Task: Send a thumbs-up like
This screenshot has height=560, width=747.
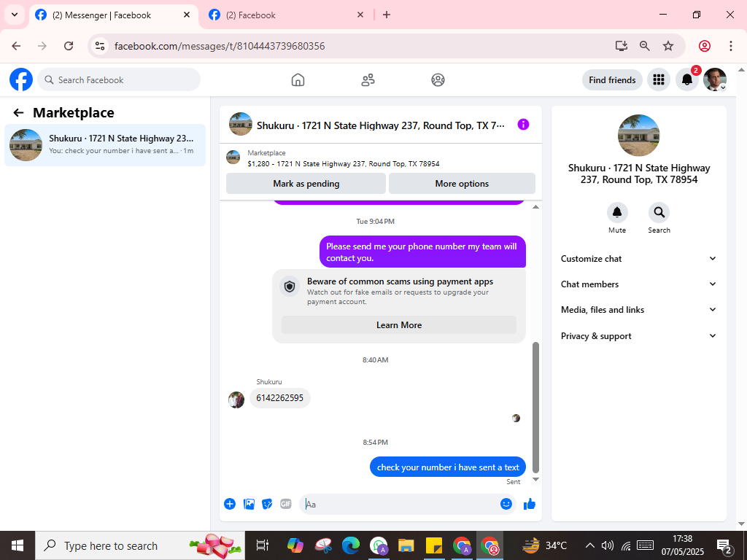Action: (530, 504)
